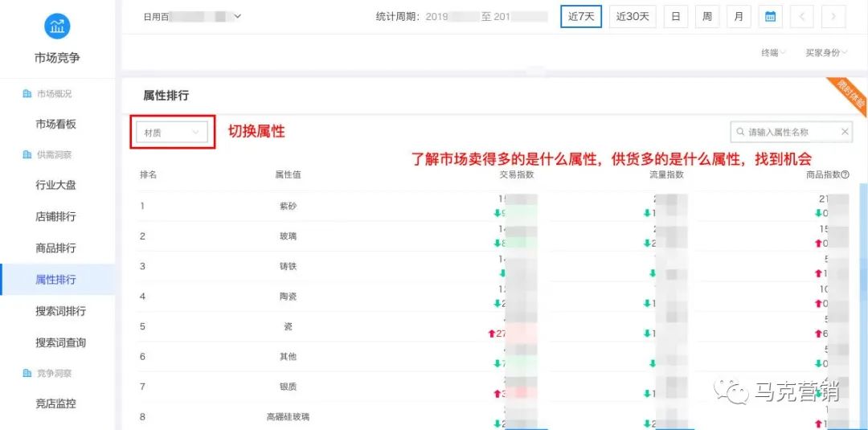Select the 近7天 time range
Image resolution: width=868 pixels, height=430 pixels.
click(x=581, y=16)
